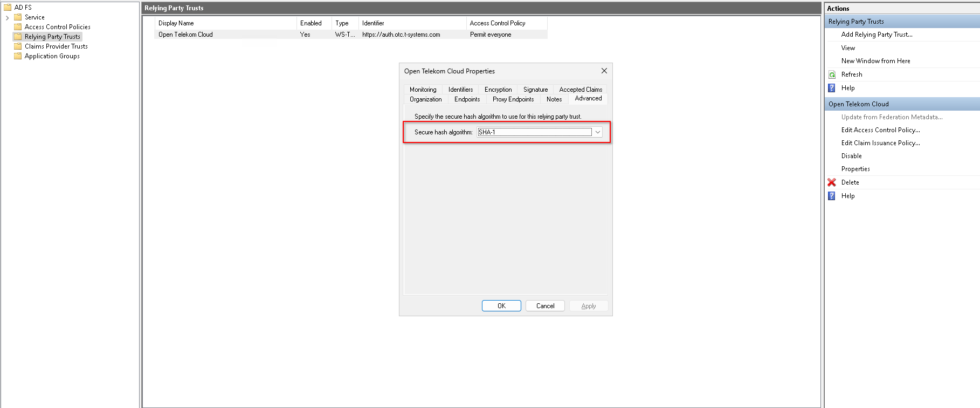Select Edit Claim Issuance Policy action
This screenshot has width=980, height=408.
(880, 143)
